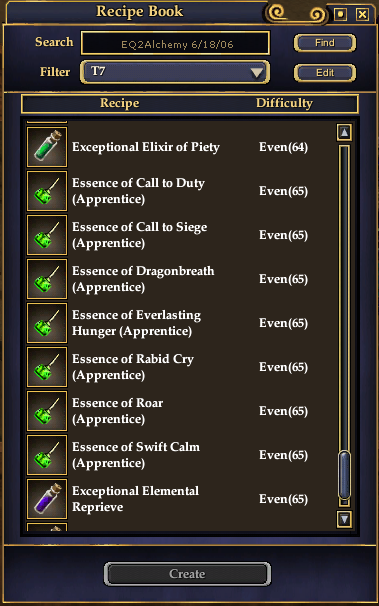Screen dimensions: 379x606
Task: Click the Essence of Everlasting Hunger icon
Action: click(x=47, y=323)
